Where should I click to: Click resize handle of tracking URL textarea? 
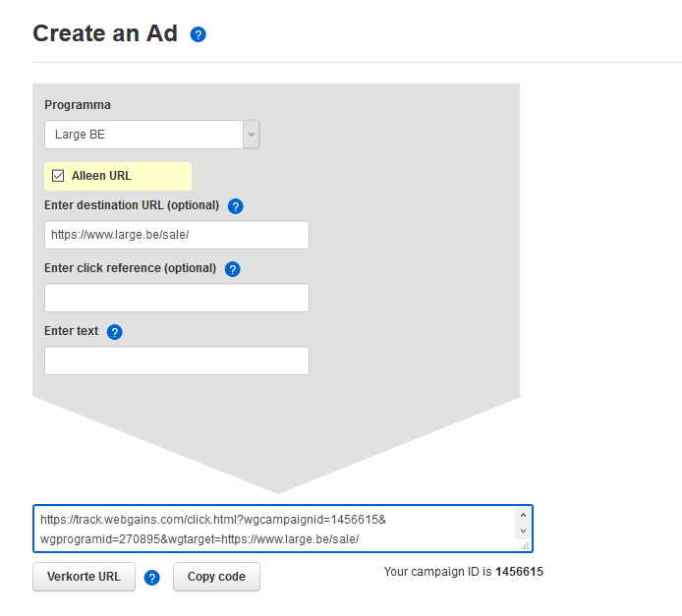[525, 545]
